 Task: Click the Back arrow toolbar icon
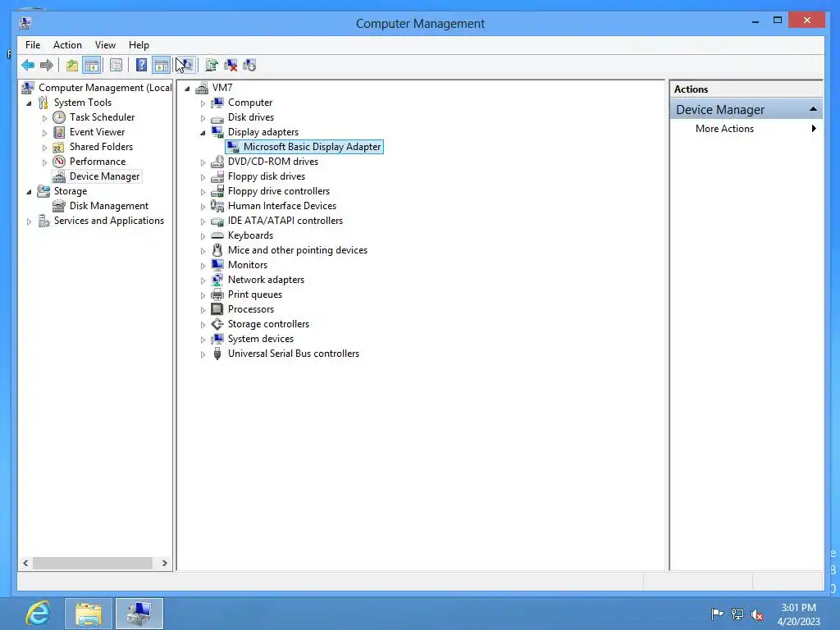(28, 66)
